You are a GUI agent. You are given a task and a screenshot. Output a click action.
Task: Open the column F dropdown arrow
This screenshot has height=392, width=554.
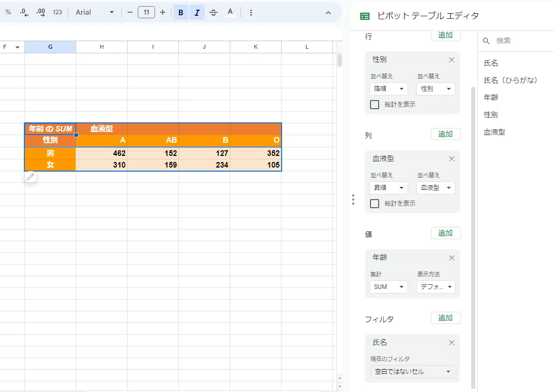pos(17,47)
